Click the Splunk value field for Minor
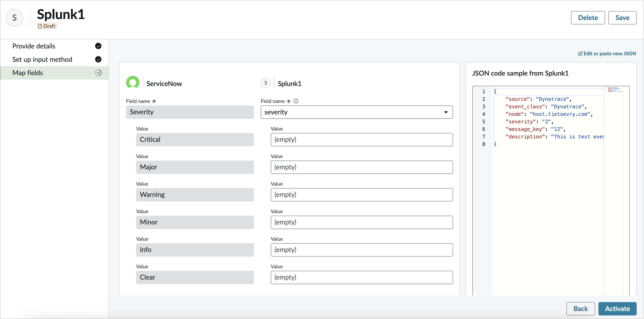The image size is (644, 319). [x=362, y=222]
